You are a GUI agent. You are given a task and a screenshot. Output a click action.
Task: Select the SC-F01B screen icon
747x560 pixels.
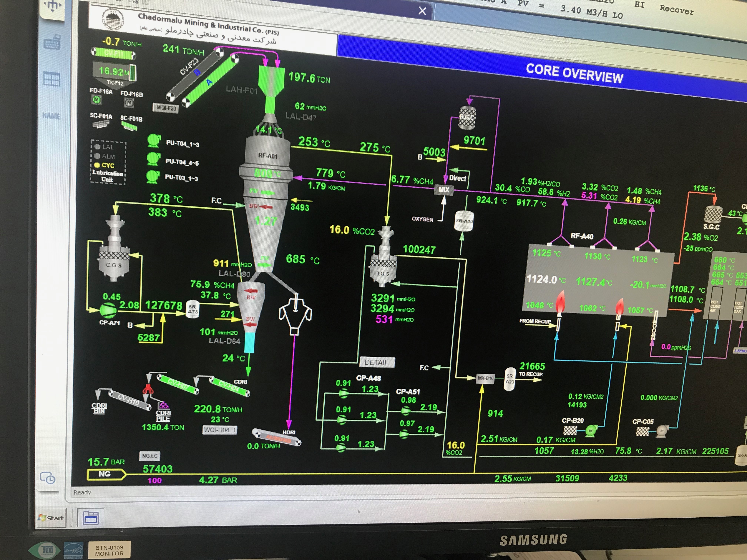coord(129,126)
